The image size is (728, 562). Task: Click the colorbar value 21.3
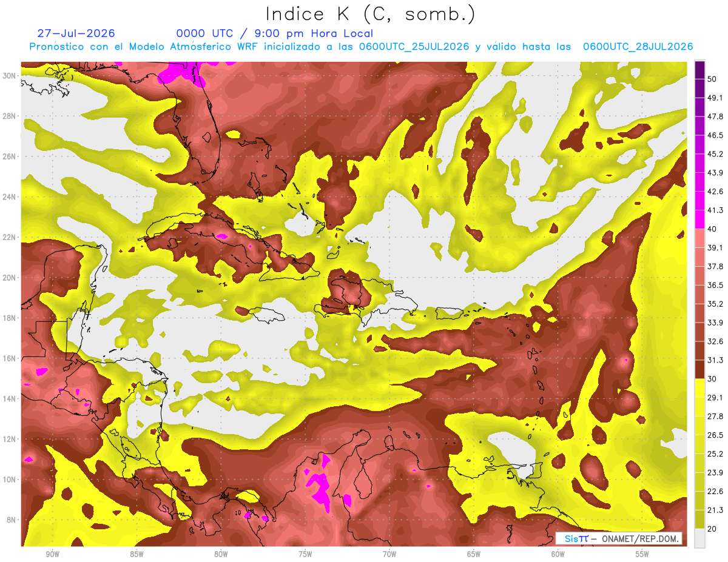pyautogui.click(x=715, y=510)
